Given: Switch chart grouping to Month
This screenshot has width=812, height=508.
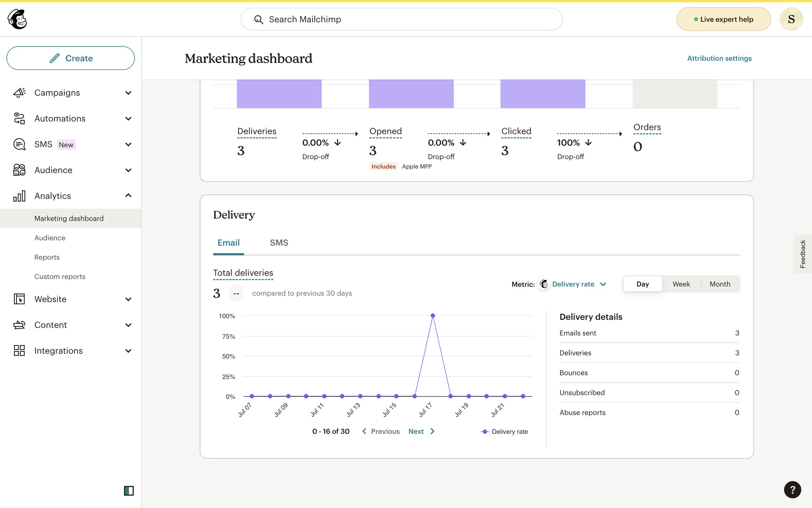Looking at the screenshot, I should click(x=719, y=284).
